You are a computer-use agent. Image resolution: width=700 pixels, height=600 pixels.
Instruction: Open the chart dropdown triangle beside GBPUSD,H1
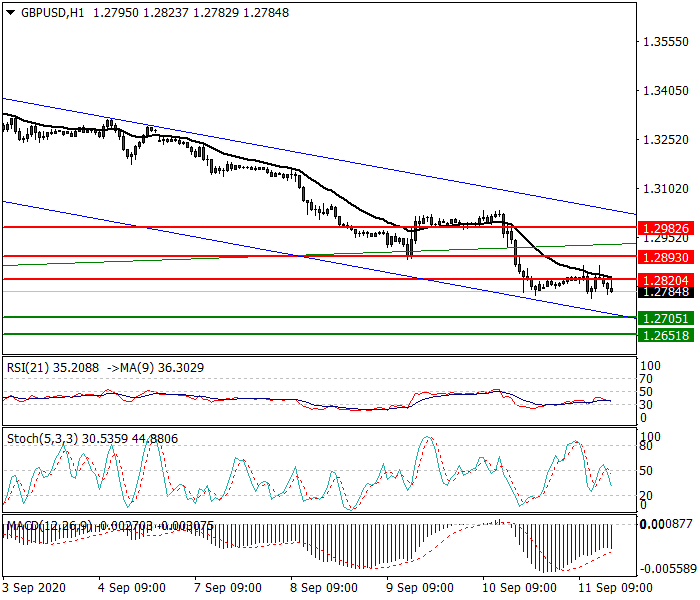pyautogui.click(x=10, y=13)
